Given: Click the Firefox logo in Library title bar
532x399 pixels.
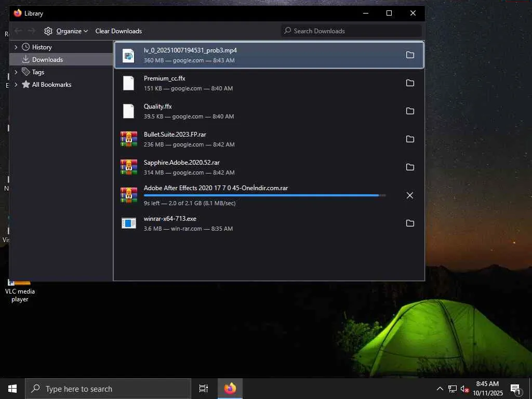Looking at the screenshot, I should pyautogui.click(x=18, y=13).
